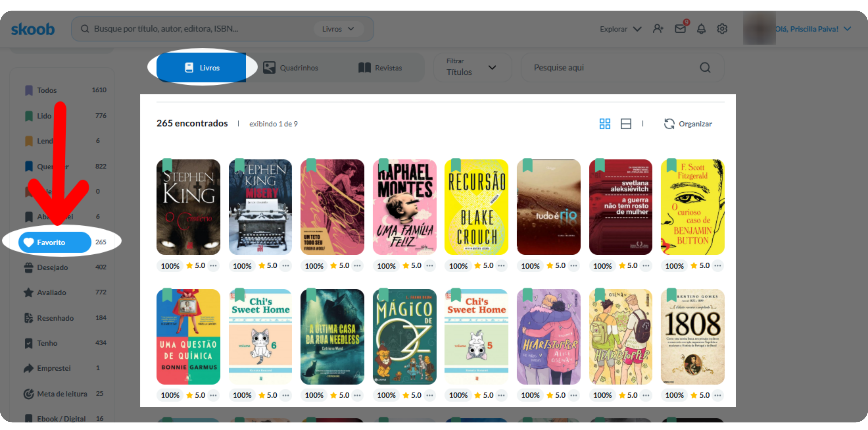Open the Explorar dropdown menu
This screenshot has height=430, width=868.
620,29
